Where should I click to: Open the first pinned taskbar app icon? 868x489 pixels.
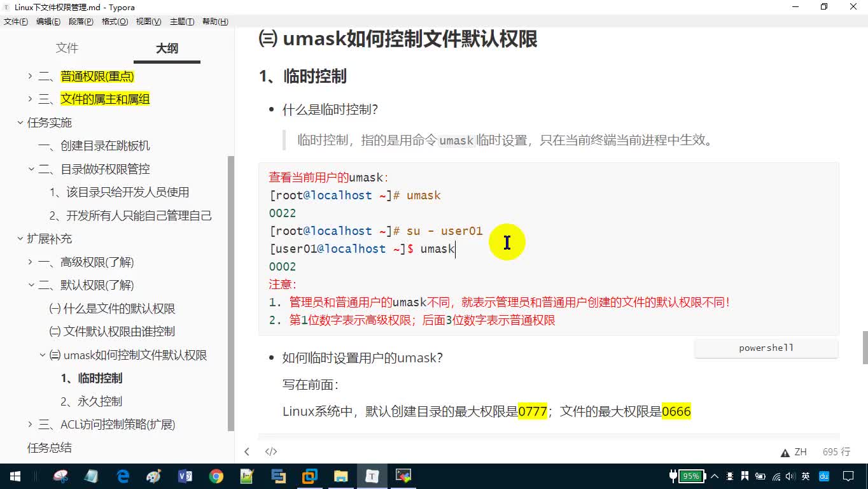point(60,476)
